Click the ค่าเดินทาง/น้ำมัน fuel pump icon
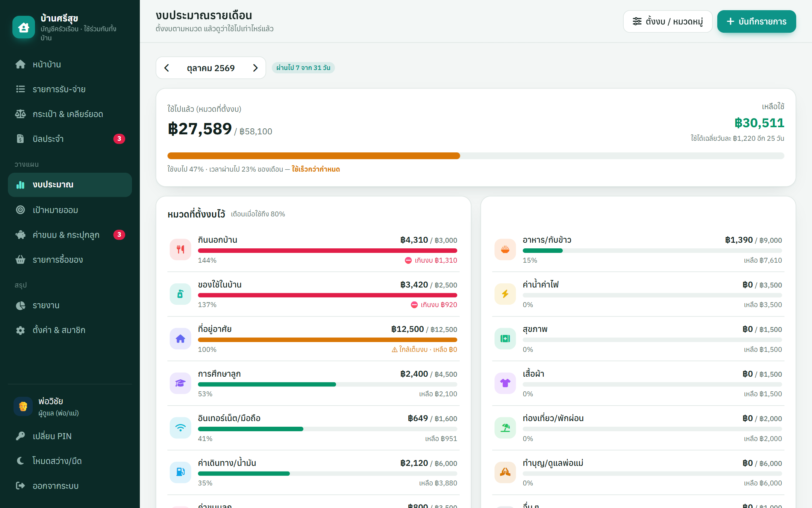 click(x=180, y=472)
